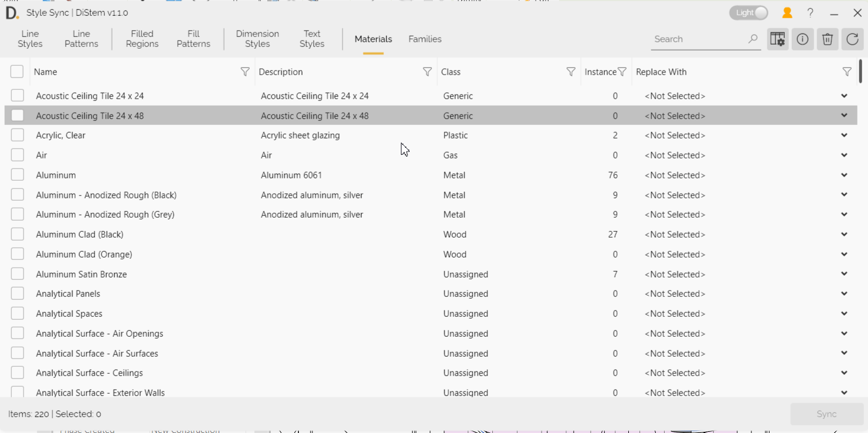This screenshot has height=433, width=868.
Task: Open the orange user account icon
Action: point(787,13)
